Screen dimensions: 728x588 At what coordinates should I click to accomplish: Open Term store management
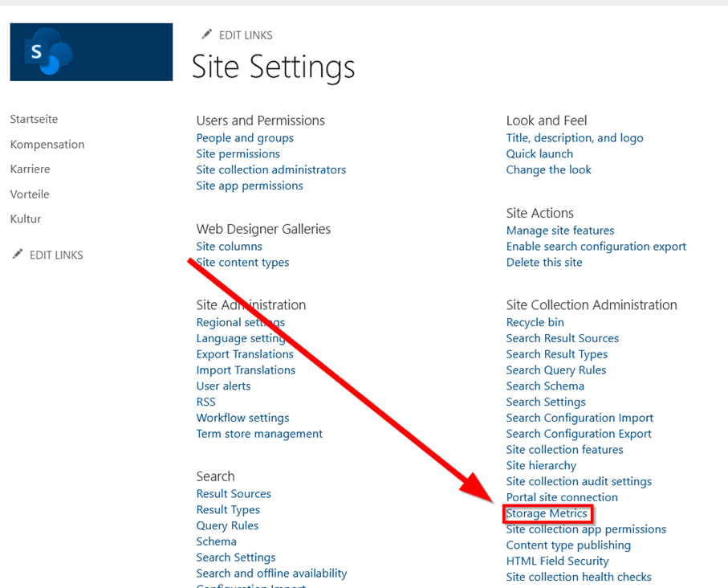(x=259, y=433)
